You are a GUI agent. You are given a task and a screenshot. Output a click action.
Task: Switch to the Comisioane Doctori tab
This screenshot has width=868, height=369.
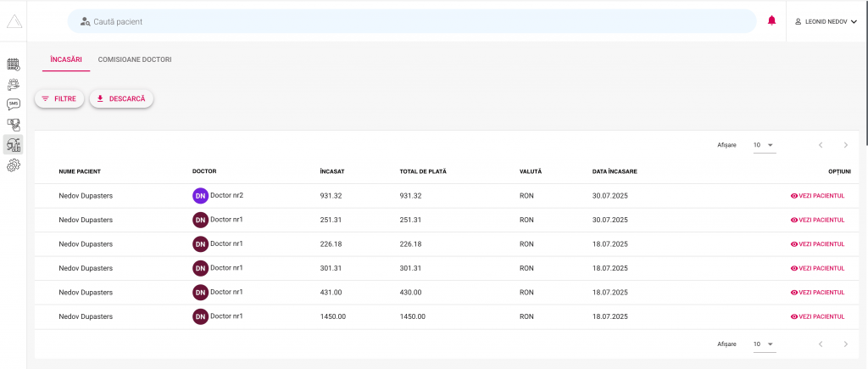tap(135, 59)
